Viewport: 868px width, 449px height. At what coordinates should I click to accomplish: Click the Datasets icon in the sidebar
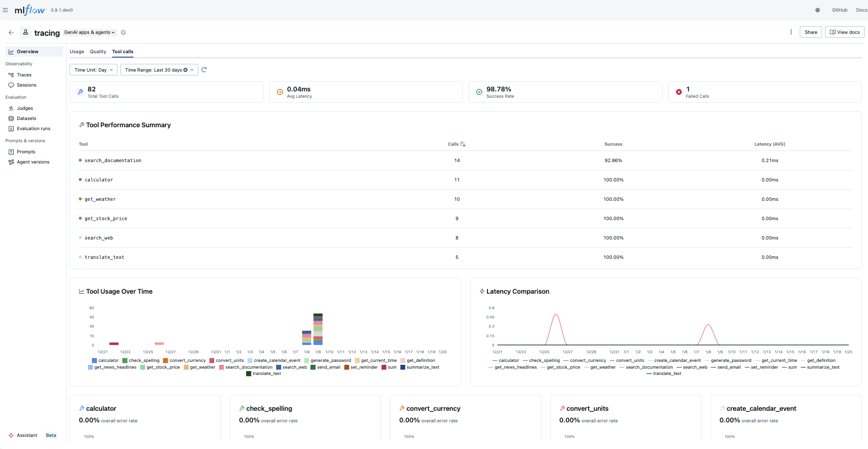point(11,118)
